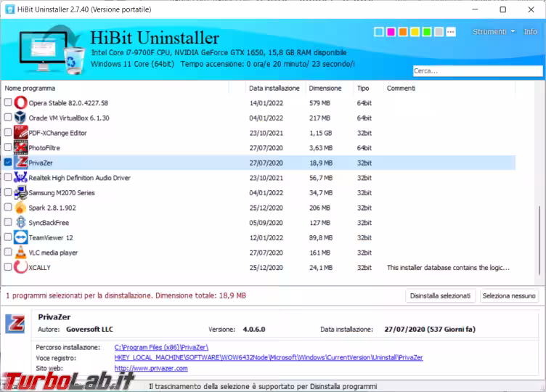Click the 56,7 MB size of Realtek driver

click(x=321, y=178)
